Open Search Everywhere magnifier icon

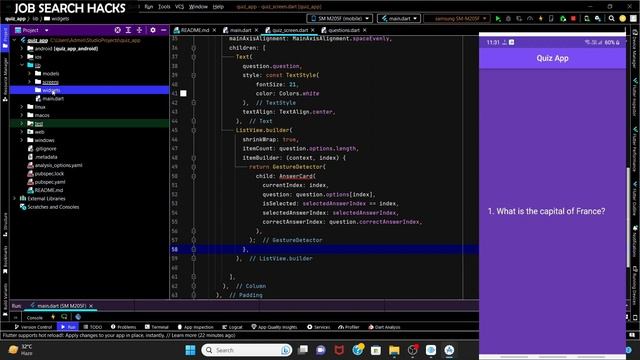[611, 18]
